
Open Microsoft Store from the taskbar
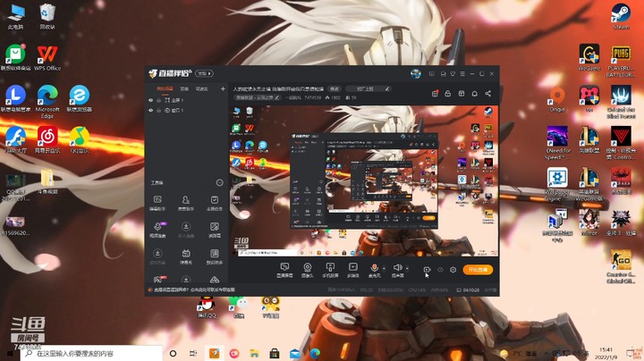point(275,353)
